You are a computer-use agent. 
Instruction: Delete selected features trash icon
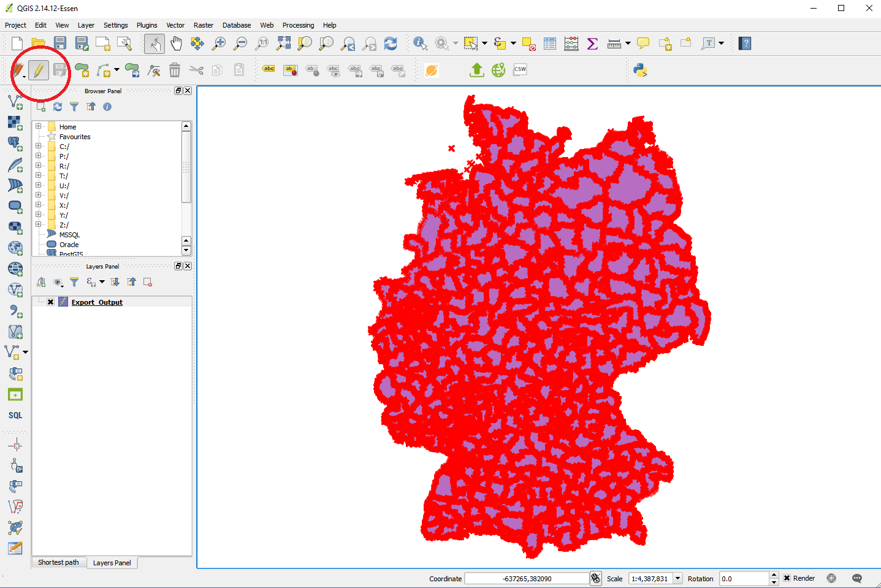[x=175, y=70]
